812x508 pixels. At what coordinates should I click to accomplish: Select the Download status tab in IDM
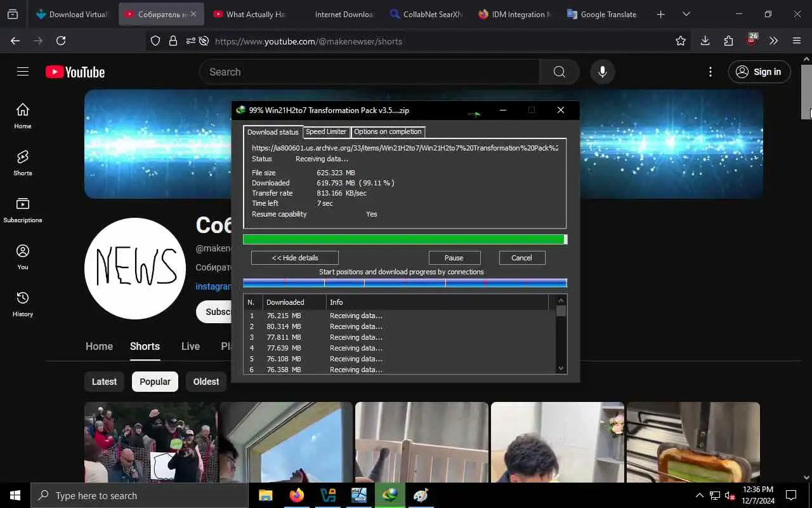pyautogui.click(x=273, y=132)
